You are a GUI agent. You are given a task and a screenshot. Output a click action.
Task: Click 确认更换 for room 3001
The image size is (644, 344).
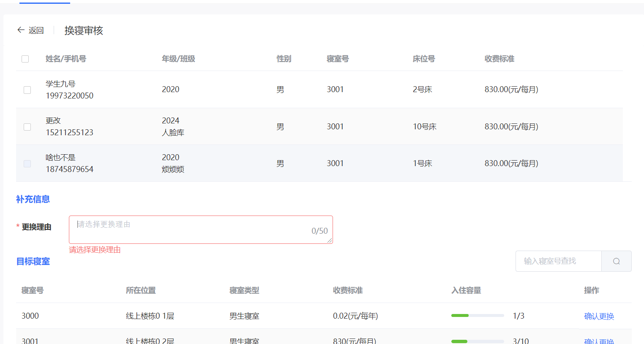pos(599,341)
